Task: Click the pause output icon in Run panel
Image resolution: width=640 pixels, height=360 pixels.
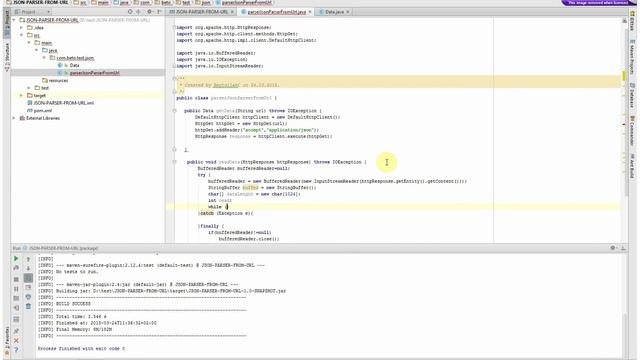Action: [16, 289]
